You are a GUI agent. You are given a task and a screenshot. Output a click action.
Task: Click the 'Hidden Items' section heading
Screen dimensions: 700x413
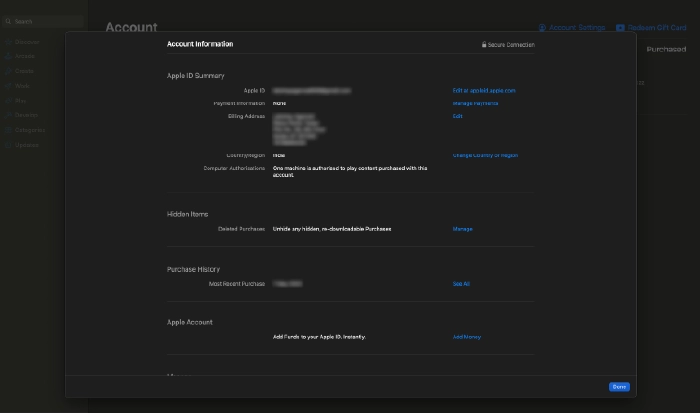(188, 214)
